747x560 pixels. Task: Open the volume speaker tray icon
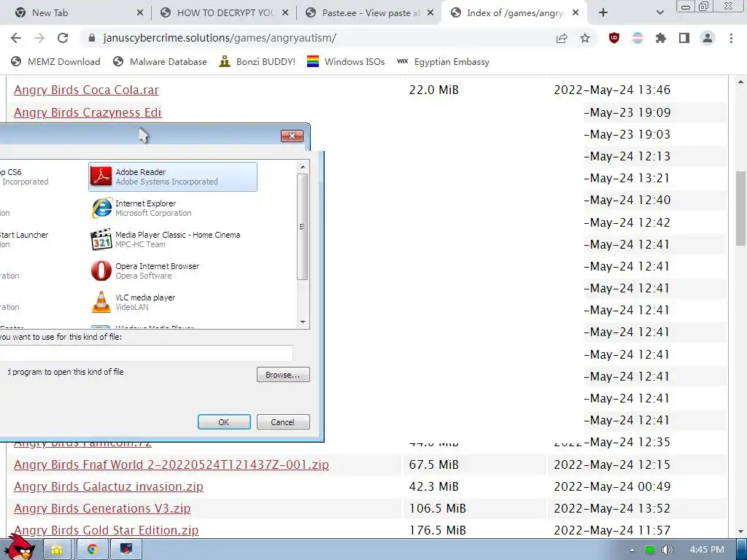(x=667, y=550)
